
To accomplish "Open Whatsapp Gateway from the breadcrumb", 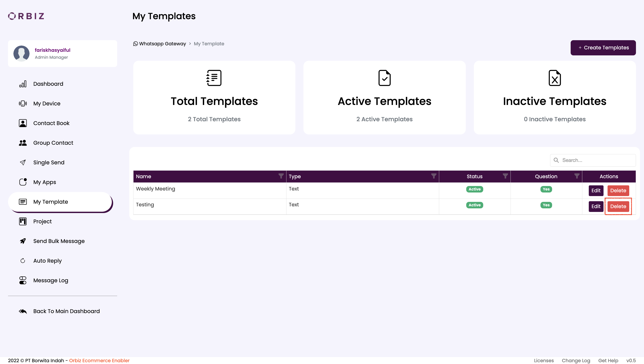I will click(163, 44).
